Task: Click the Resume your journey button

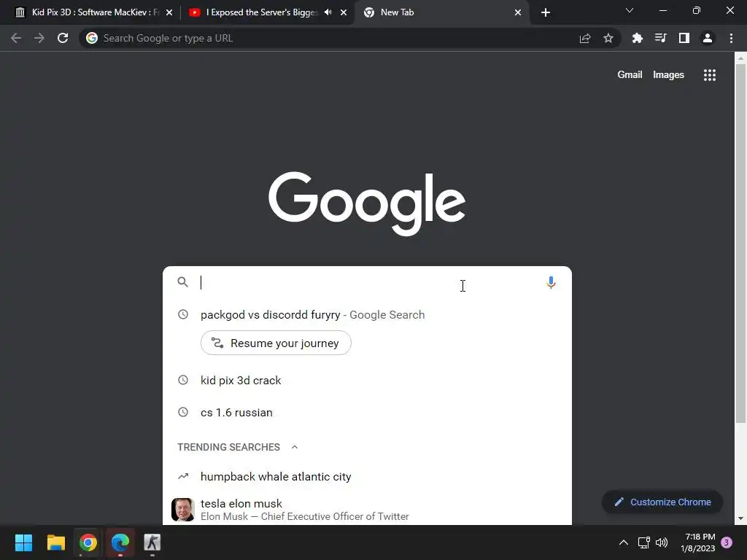Action: coord(276,343)
